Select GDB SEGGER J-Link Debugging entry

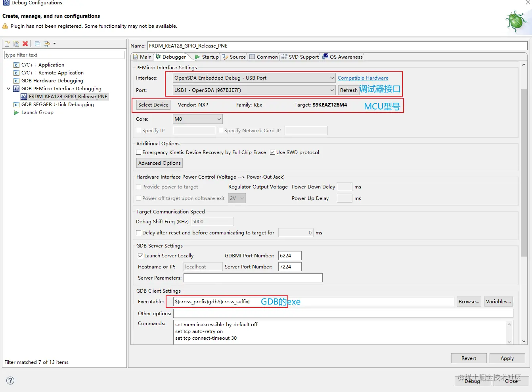click(57, 105)
